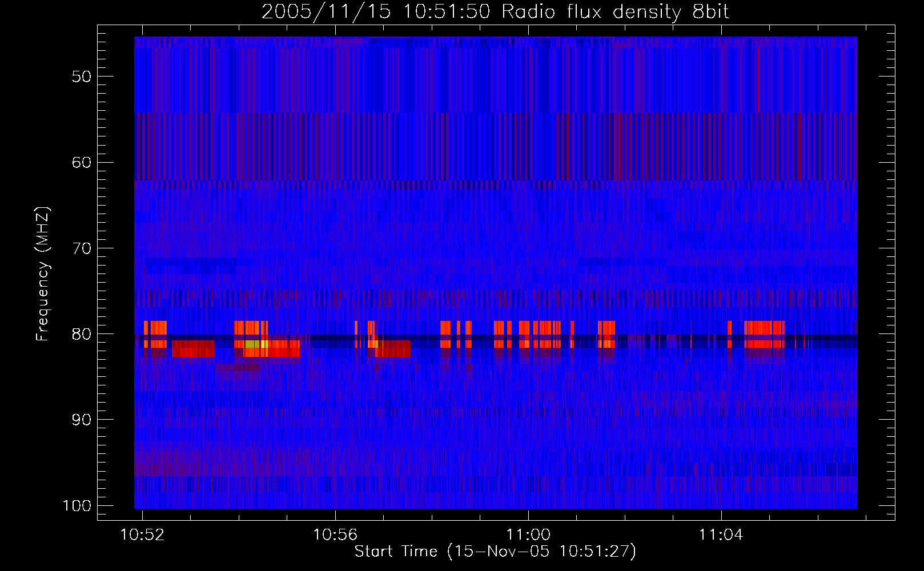This screenshot has width=924, height=571.
Task: Click the '90' frequency tick label
Action: coord(82,420)
